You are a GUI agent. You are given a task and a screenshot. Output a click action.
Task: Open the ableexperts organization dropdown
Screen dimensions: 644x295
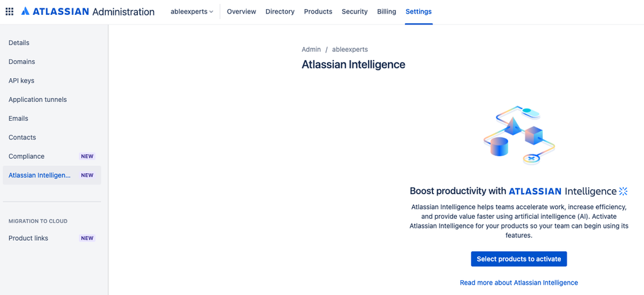[192, 12]
